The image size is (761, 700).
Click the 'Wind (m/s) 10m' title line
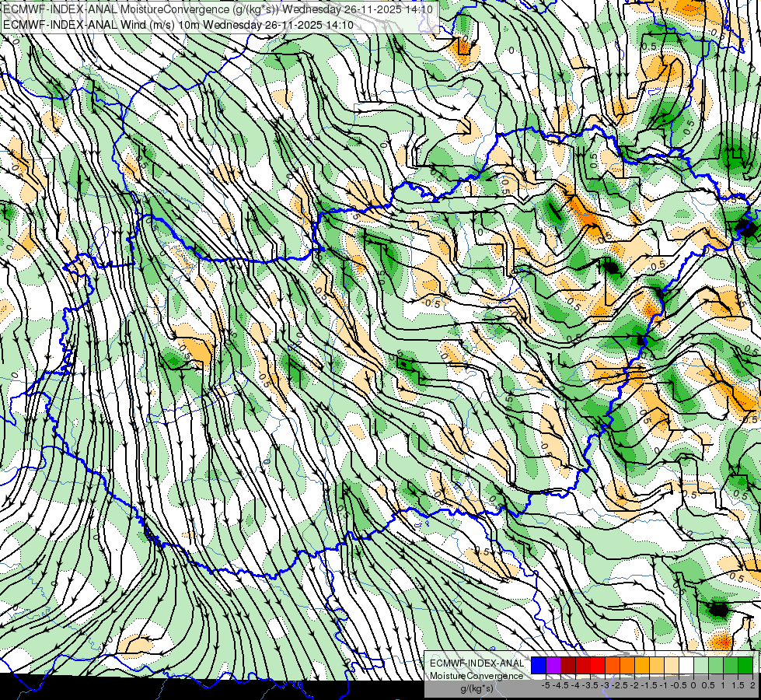(x=178, y=25)
